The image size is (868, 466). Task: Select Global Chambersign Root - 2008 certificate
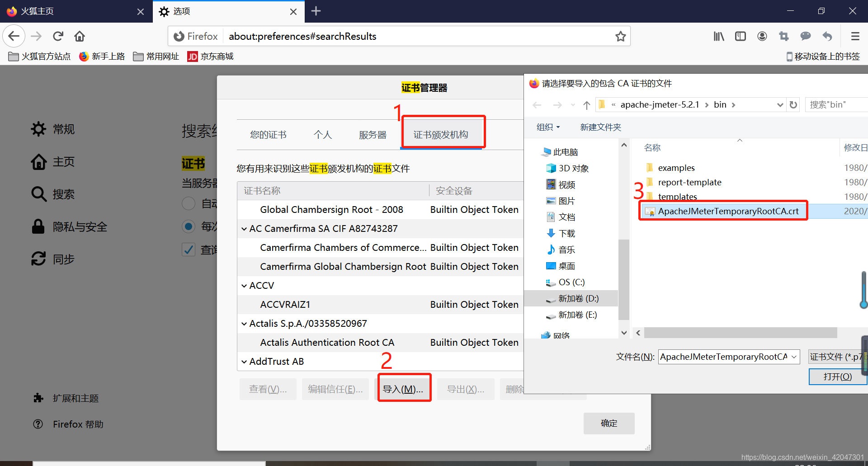(x=380, y=210)
